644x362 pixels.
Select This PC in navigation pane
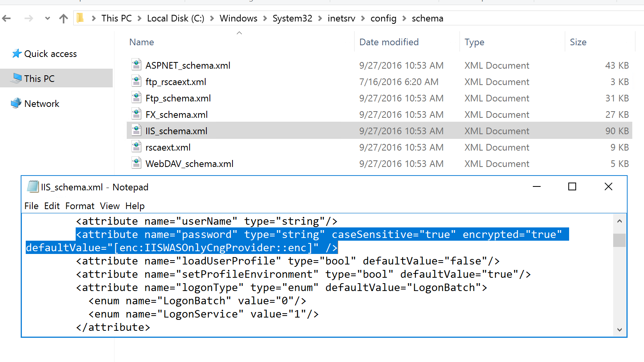(39, 79)
